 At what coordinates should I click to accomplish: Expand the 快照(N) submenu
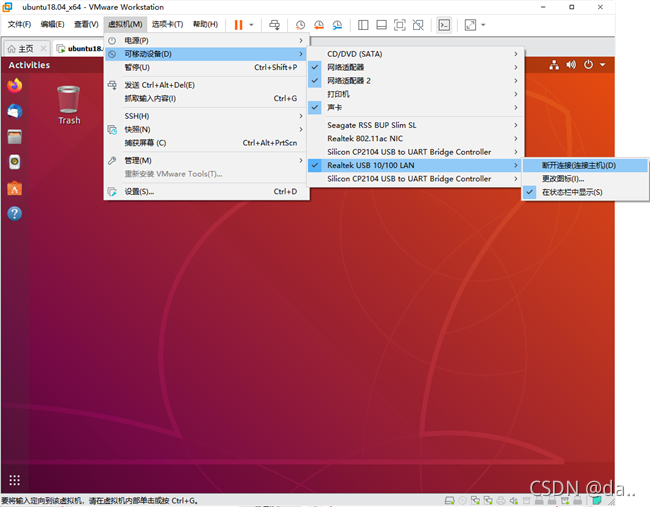tap(206, 129)
